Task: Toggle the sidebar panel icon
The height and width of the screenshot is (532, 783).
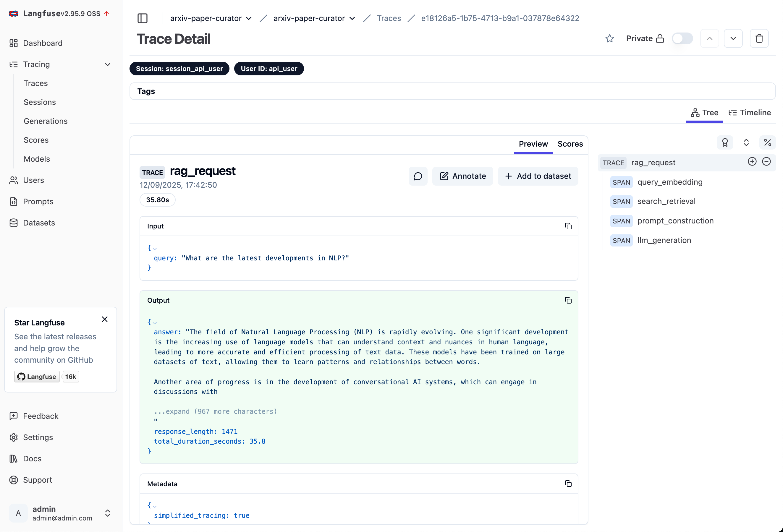Action: pyautogui.click(x=143, y=18)
